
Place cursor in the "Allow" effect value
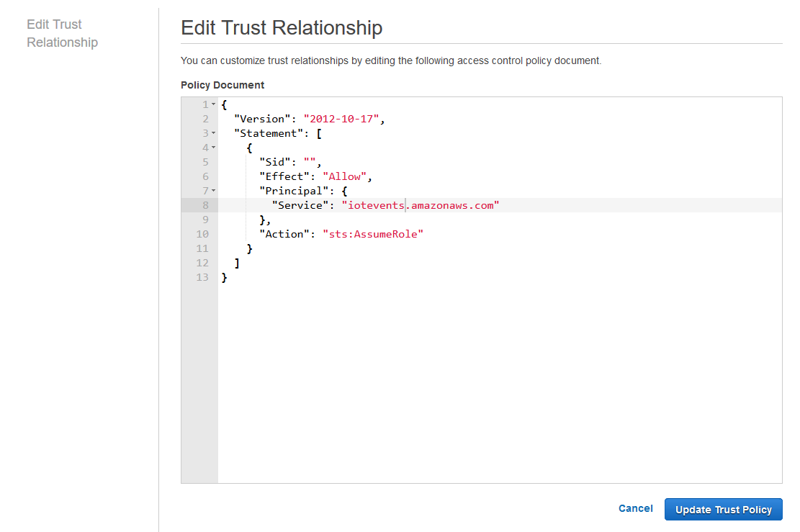pyautogui.click(x=346, y=176)
